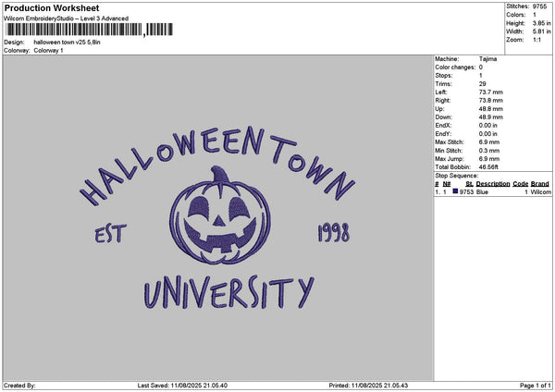The height and width of the screenshot is (392, 555).
Task: Click the EndX value 0.00 in
Action: pos(487,126)
